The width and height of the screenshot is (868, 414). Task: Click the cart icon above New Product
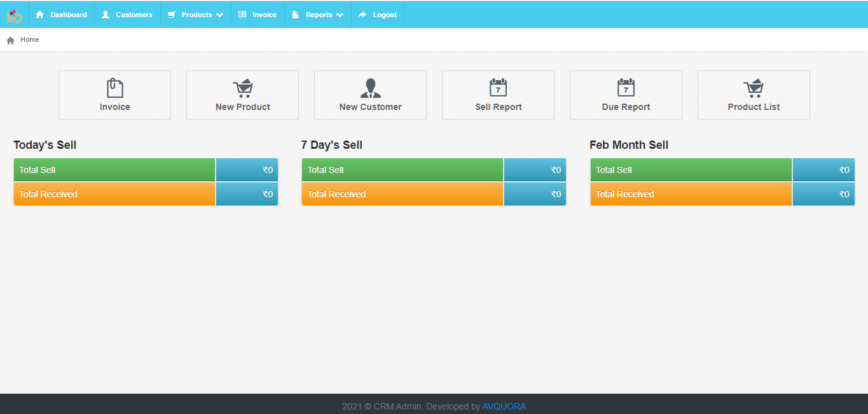(242, 88)
